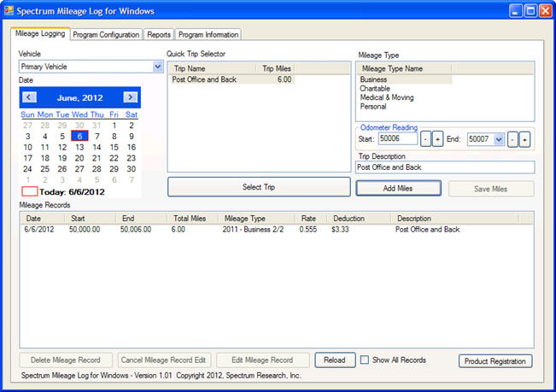
Task: Click the Add Miles button
Action: click(x=398, y=188)
